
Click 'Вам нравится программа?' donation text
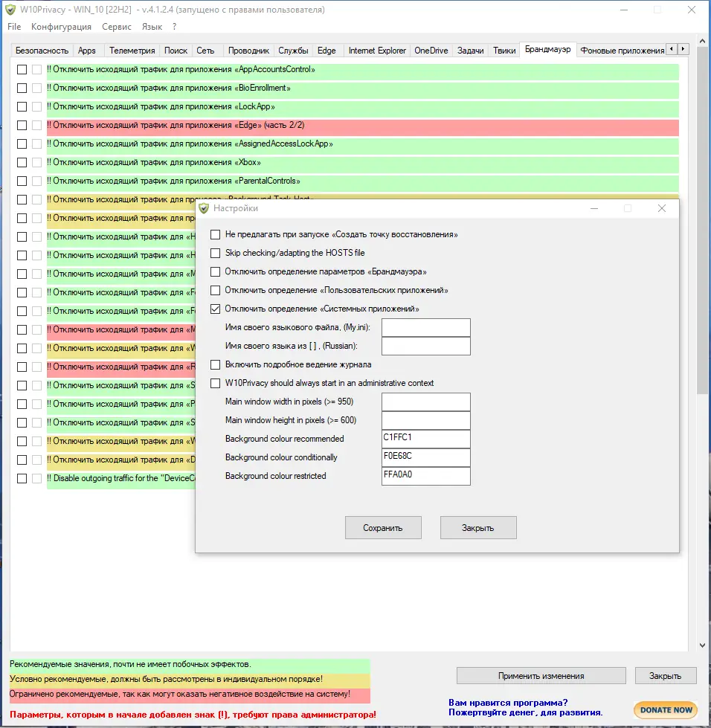508,703
